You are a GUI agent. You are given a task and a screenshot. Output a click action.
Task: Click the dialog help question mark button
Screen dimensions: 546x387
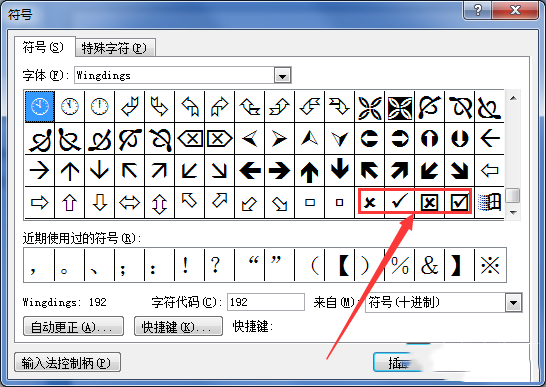pos(478,10)
